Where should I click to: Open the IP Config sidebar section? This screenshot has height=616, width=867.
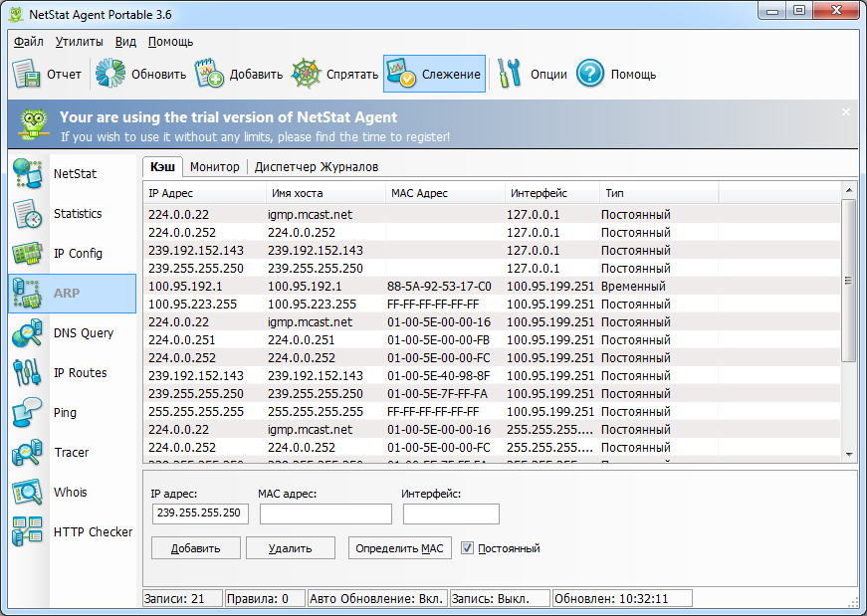pos(72,253)
